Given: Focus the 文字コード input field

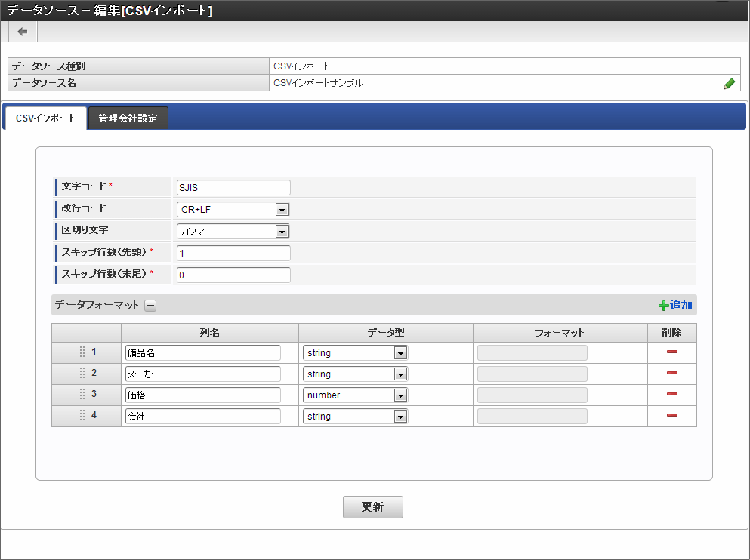Looking at the screenshot, I should [233, 187].
